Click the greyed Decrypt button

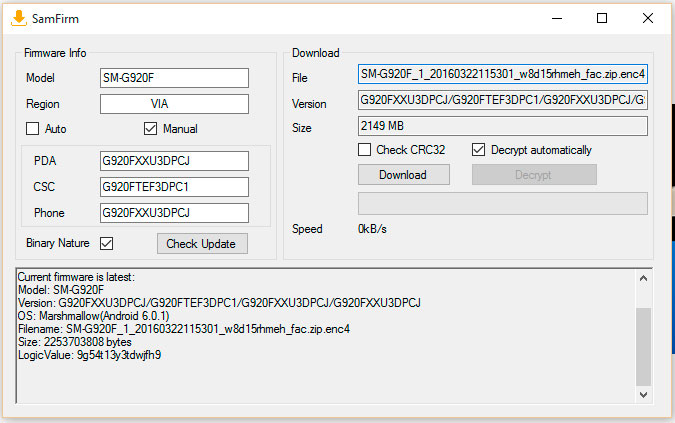coord(534,175)
